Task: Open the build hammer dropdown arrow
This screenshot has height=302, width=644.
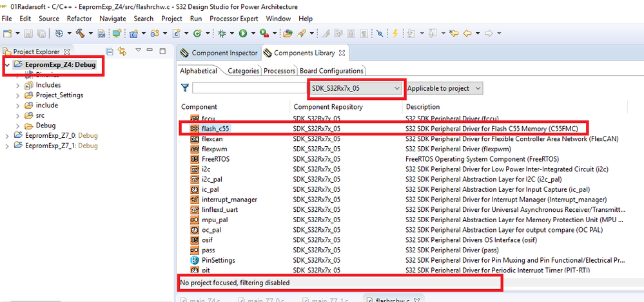Action: point(90,33)
